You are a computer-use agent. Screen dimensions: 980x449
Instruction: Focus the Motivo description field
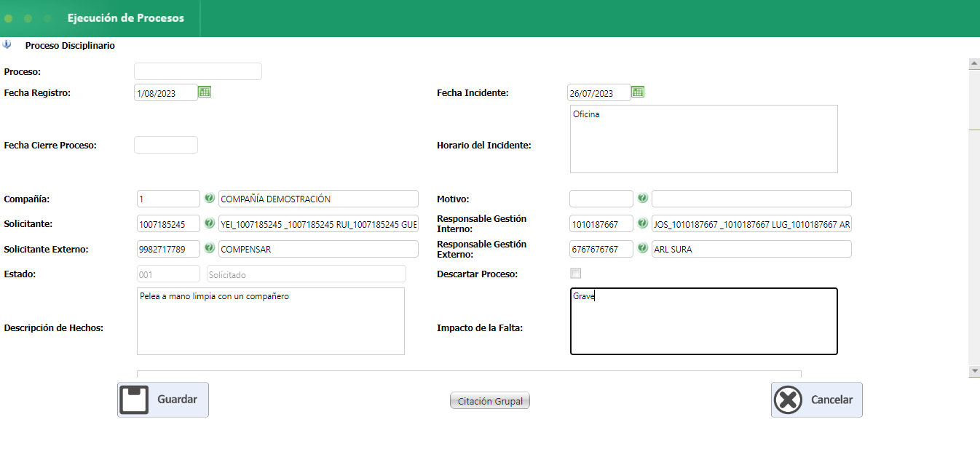tap(751, 199)
